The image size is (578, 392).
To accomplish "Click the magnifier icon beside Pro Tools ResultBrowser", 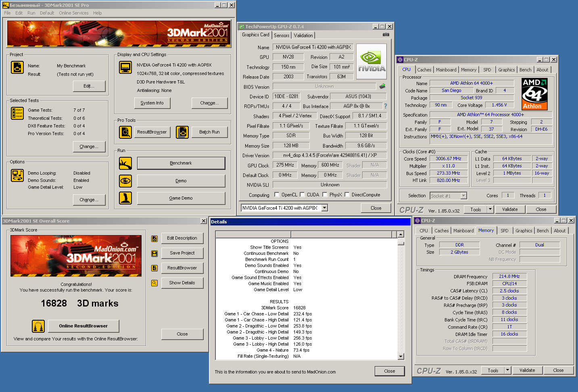I will (125, 132).
